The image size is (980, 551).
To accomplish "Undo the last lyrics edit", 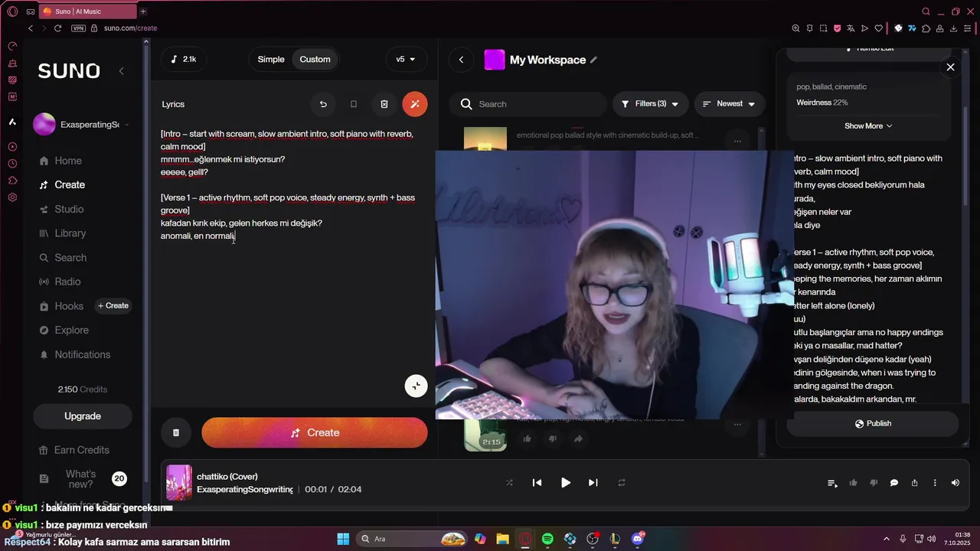I will 323,104.
